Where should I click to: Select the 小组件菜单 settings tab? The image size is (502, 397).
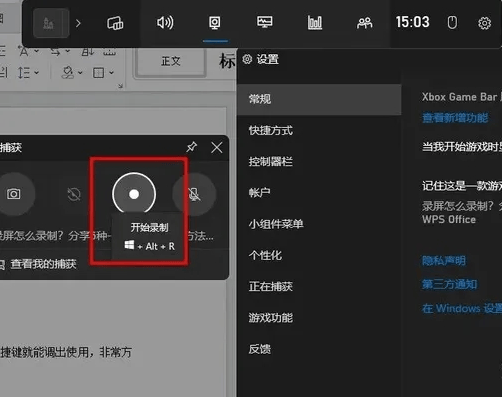pos(319,224)
